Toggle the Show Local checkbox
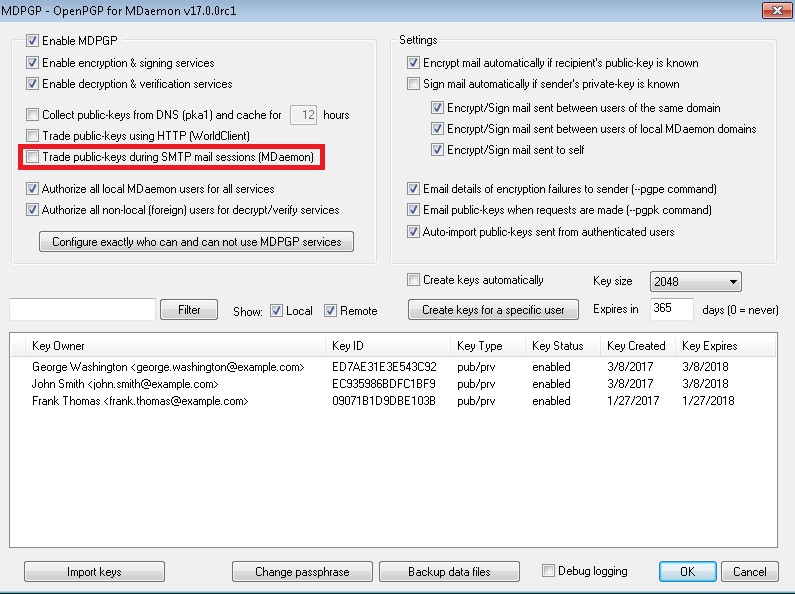The height and width of the screenshot is (594, 795). (276, 311)
